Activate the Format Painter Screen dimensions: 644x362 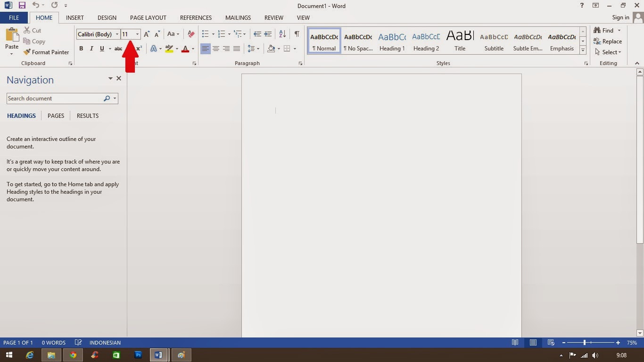click(46, 52)
